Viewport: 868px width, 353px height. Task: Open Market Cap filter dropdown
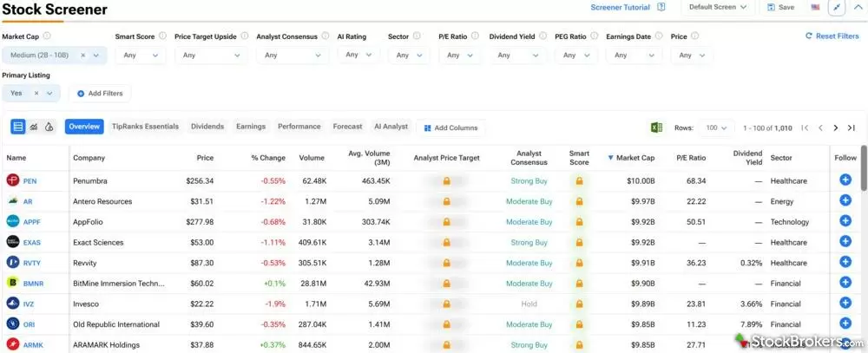coord(96,56)
